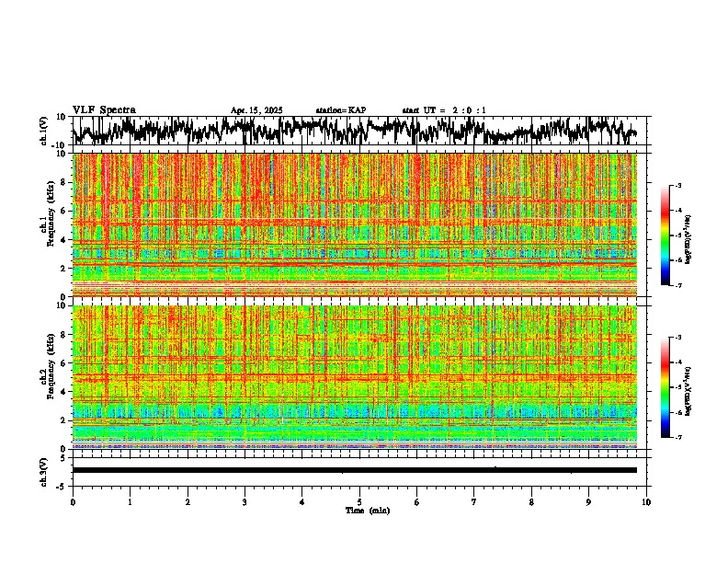Click the "start UT = 2 : 0 : 1" text
The width and height of the screenshot is (728, 563).
coord(444,110)
